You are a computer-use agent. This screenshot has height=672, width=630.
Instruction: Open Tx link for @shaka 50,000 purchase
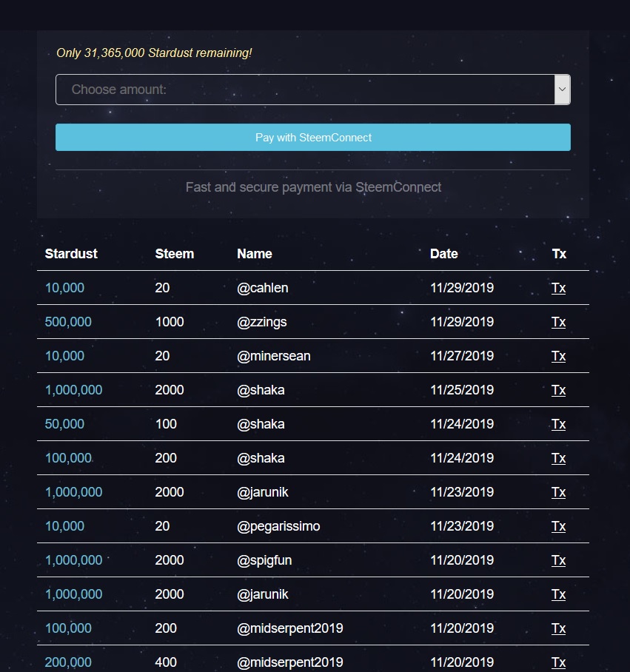[x=558, y=424]
